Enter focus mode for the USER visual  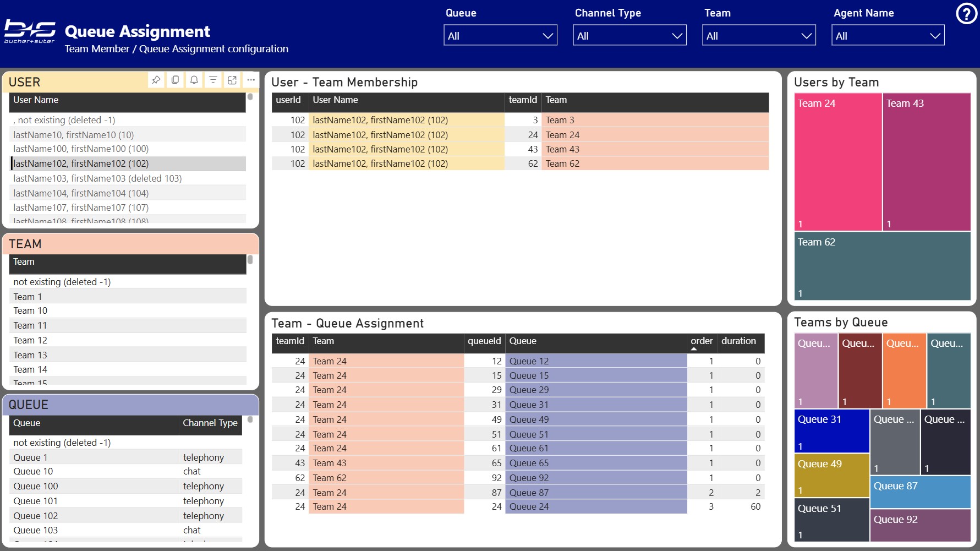pyautogui.click(x=232, y=80)
